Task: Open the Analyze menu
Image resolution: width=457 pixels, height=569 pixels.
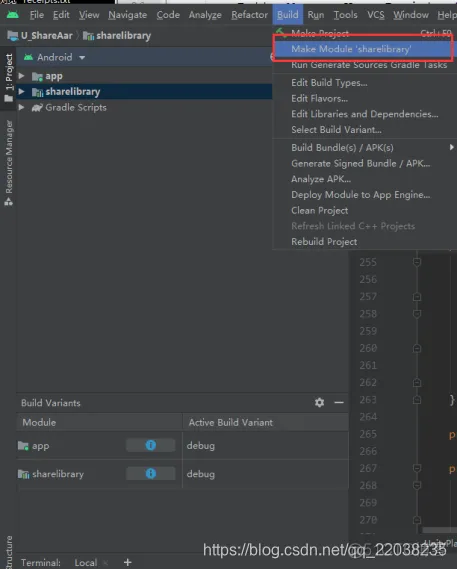Action: (205, 15)
